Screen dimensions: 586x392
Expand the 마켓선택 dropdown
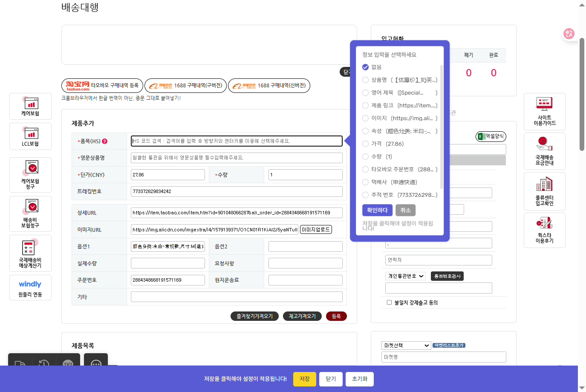tap(406, 346)
